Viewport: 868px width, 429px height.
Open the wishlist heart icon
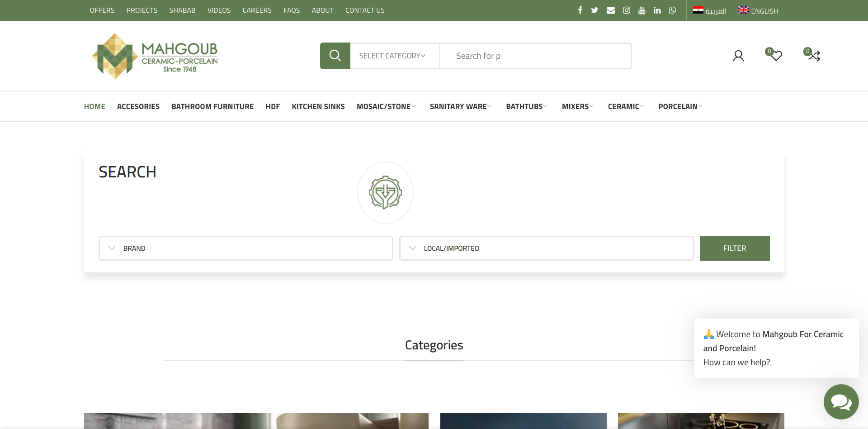click(776, 56)
